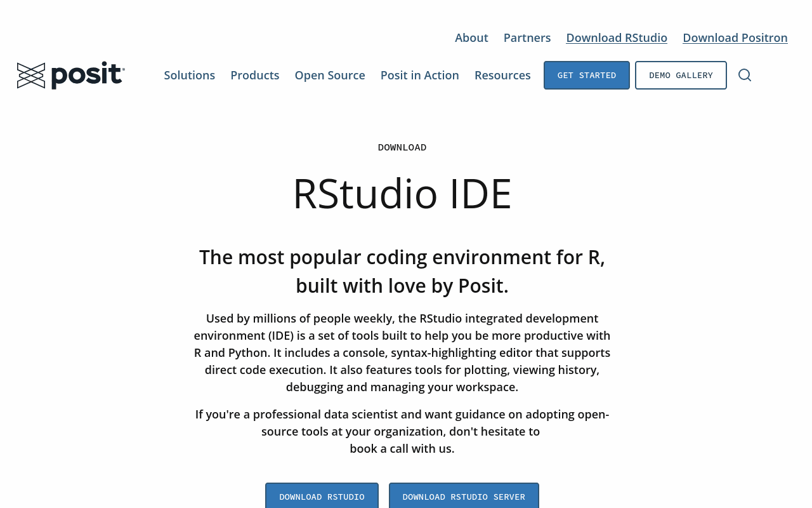Open the About link
812x508 pixels.
tap(471, 37)
